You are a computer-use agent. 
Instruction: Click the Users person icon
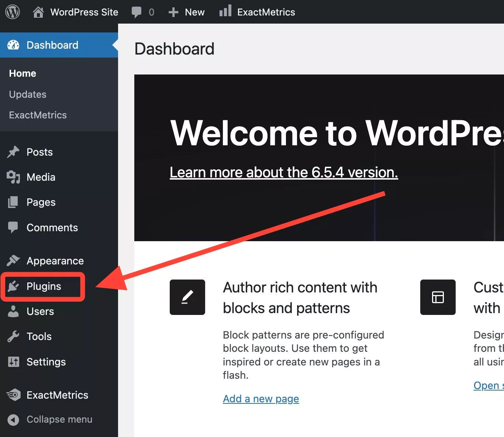tap(13, 311)
